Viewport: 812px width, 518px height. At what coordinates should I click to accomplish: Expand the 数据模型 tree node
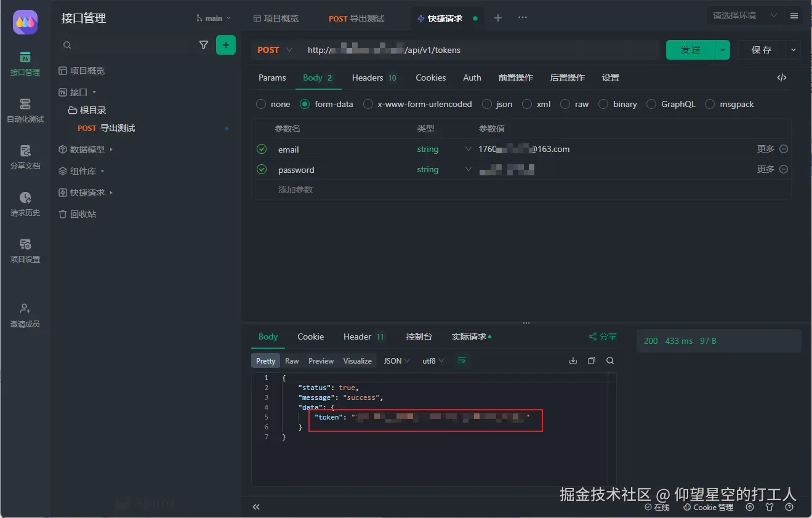tap(111, 149)
